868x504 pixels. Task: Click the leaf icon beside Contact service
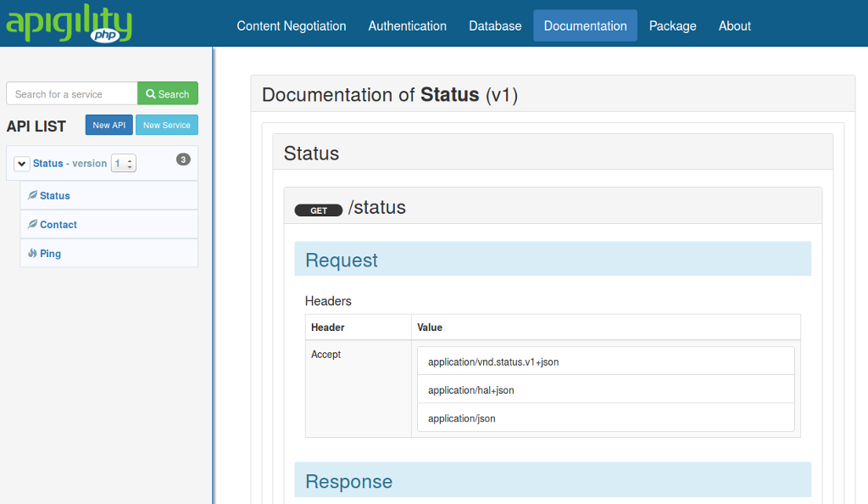32,225
